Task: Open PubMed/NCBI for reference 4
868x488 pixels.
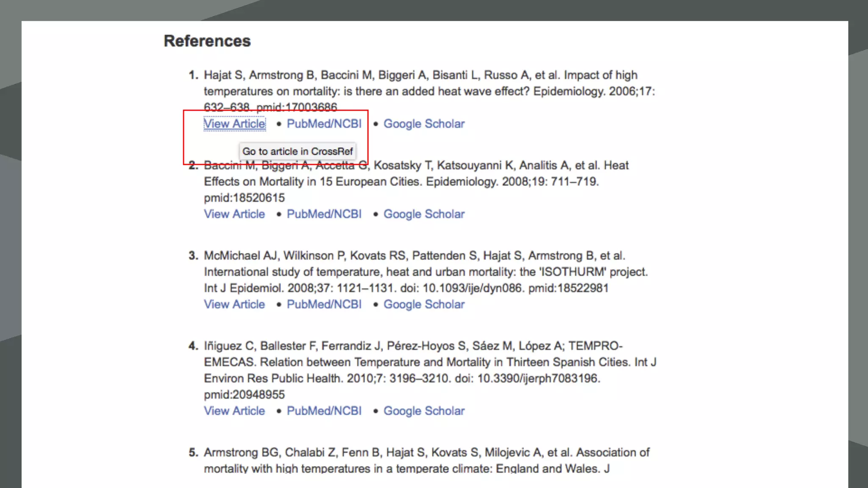Action: pos(324,411)
